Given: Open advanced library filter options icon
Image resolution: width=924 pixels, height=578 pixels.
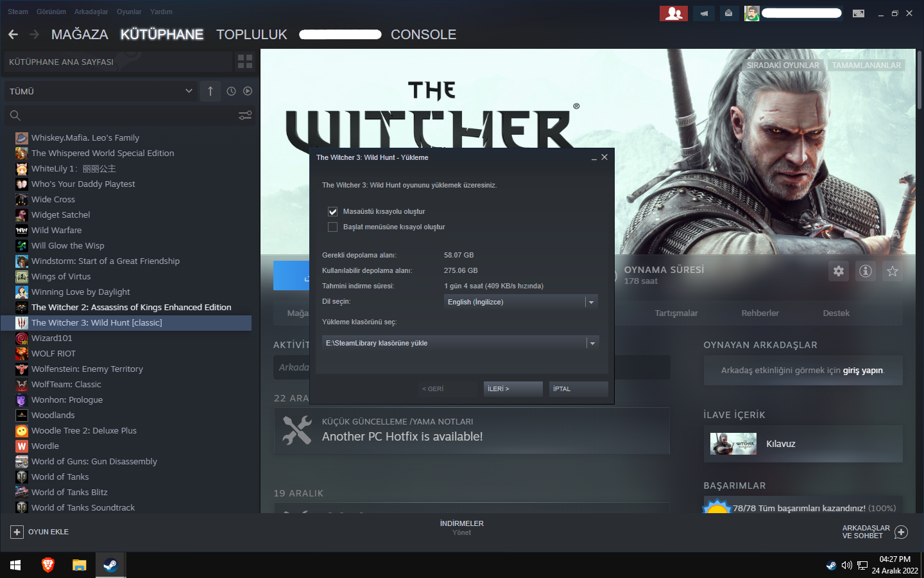Looking at the screenshot, I should (x=245, y=116).
